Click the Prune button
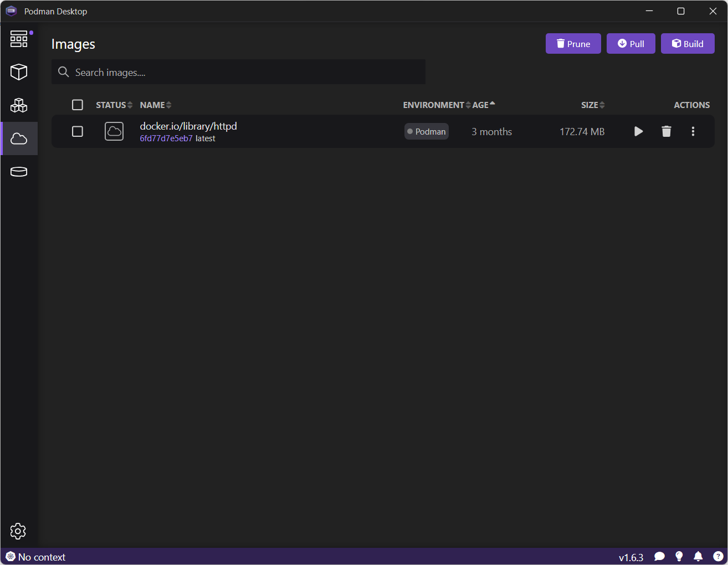The width and height of the screenshot is (728, 565). [573, 44]
